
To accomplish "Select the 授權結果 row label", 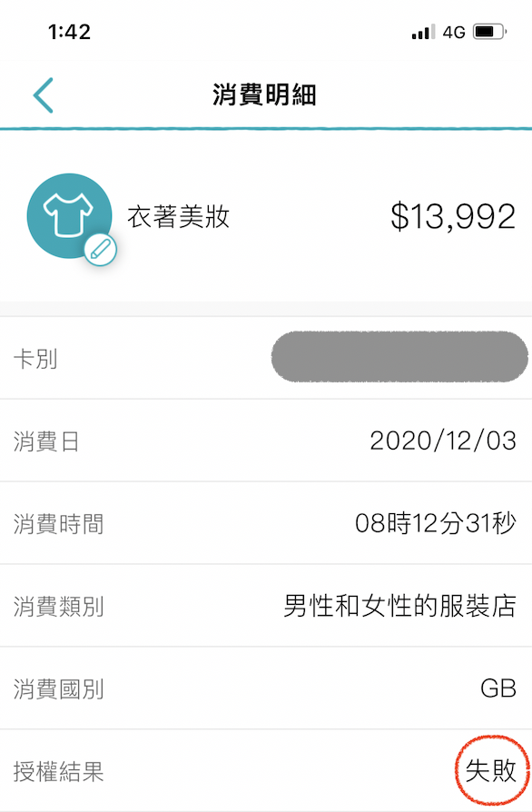I will point(58,772).
